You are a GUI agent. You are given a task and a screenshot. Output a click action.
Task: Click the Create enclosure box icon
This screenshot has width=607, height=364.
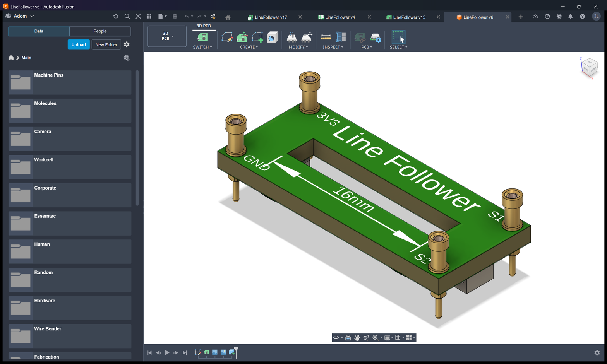pos(273,37)
